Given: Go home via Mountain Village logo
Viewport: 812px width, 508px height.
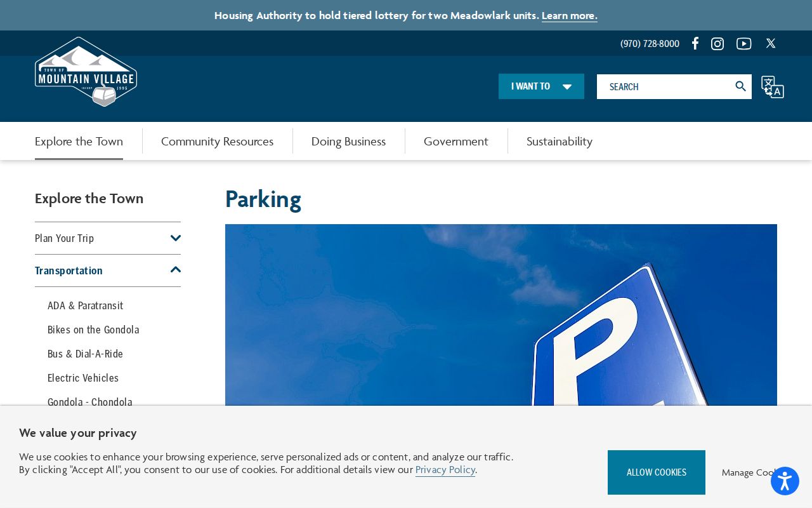Looking at the screenshot, I should tap(86, 71).
